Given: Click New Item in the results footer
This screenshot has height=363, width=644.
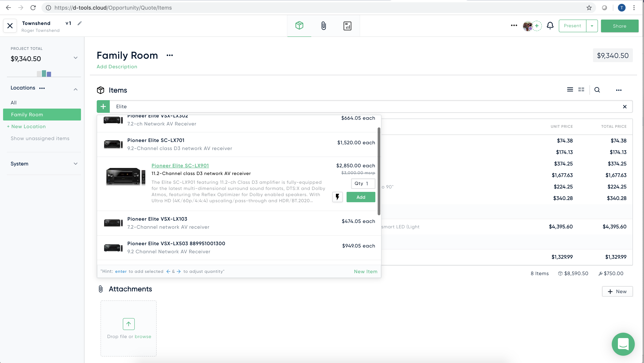Looking at the screenshot, I should pos(366,271).
